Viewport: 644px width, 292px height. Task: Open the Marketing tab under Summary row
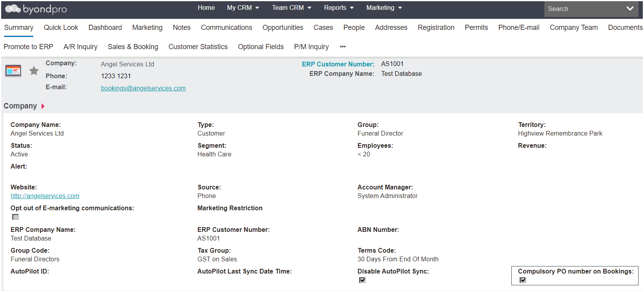(x=147, y=28)
